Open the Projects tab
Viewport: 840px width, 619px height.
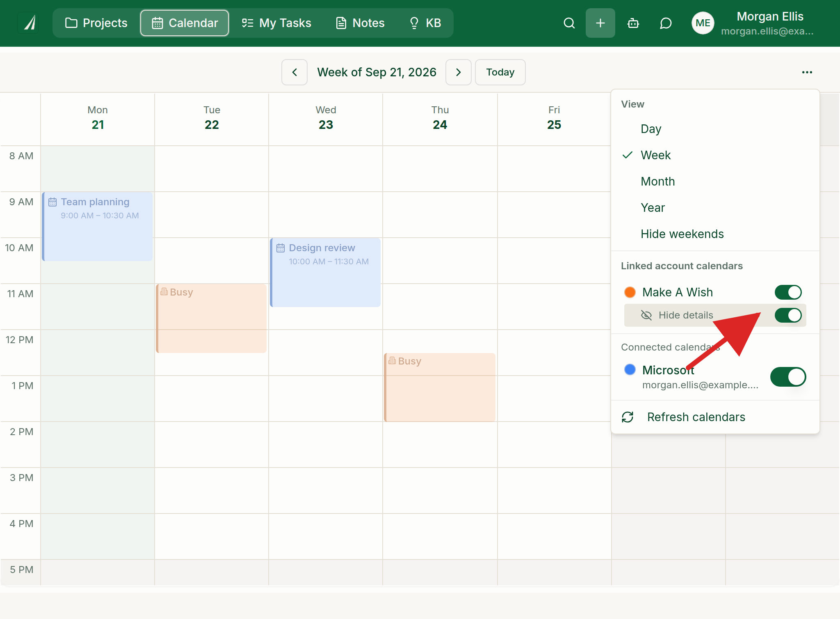(x=97, y=23)
